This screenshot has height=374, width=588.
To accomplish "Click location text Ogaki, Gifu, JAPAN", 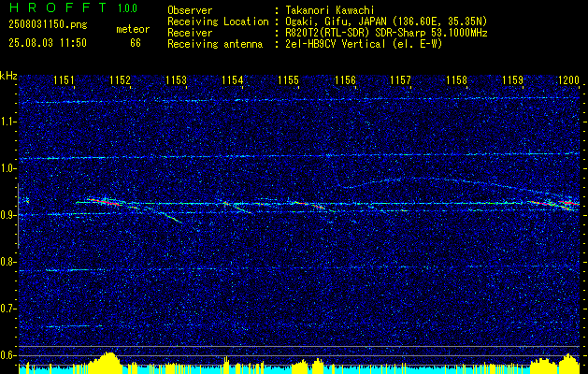I will pos(336,22).
